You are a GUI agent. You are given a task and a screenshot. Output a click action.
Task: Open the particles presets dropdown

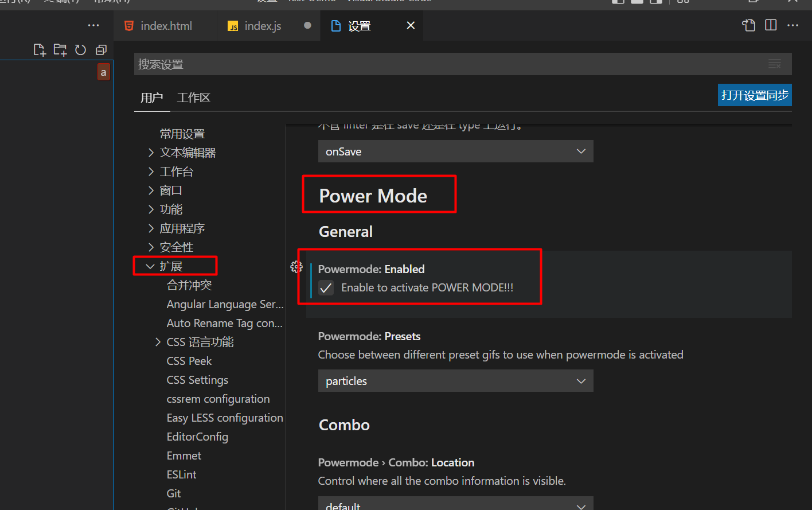pos(455,381)
